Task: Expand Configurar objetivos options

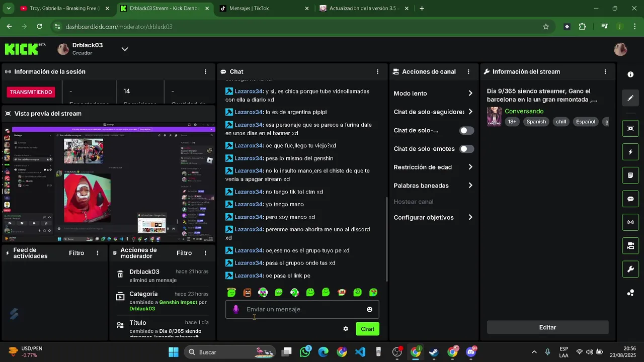Action: [470, 217]
